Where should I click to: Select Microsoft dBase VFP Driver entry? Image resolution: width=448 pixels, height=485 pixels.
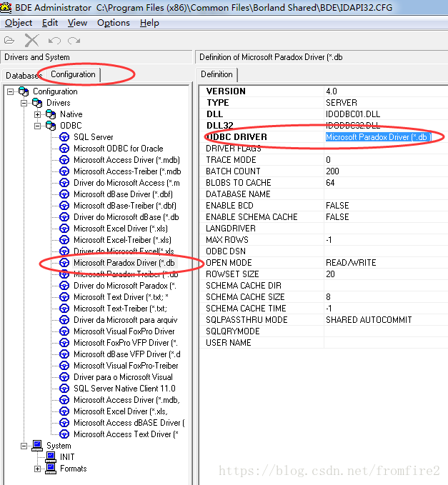pyautogui.click(x=127, y=354)
